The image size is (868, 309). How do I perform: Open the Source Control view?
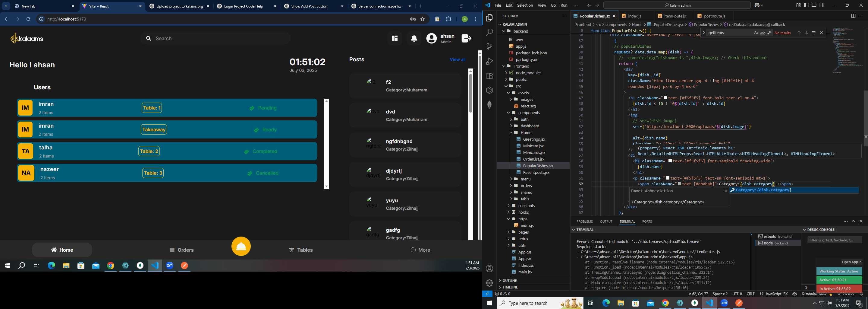coord(489,47)
